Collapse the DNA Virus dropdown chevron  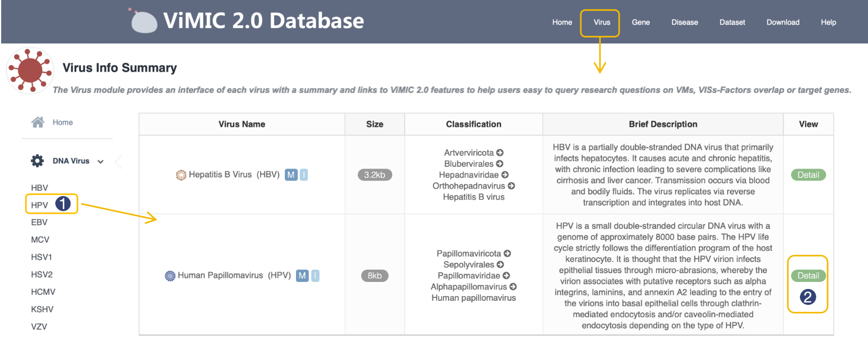[x=100, y=162]
